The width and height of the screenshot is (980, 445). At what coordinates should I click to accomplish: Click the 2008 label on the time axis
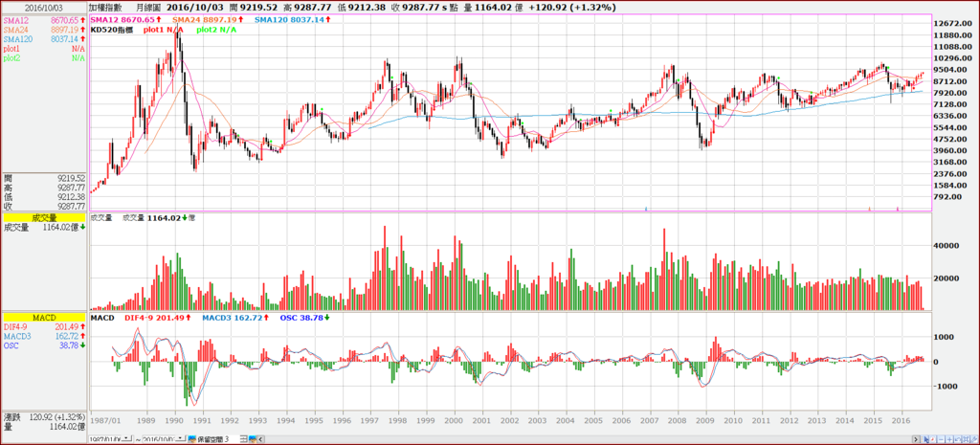679,421
